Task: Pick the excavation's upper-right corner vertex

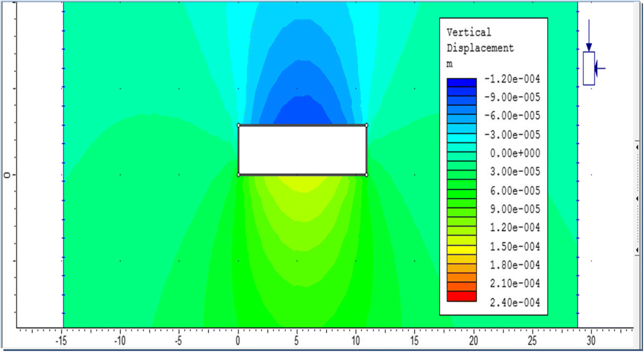Action: [x=367, y=125]
